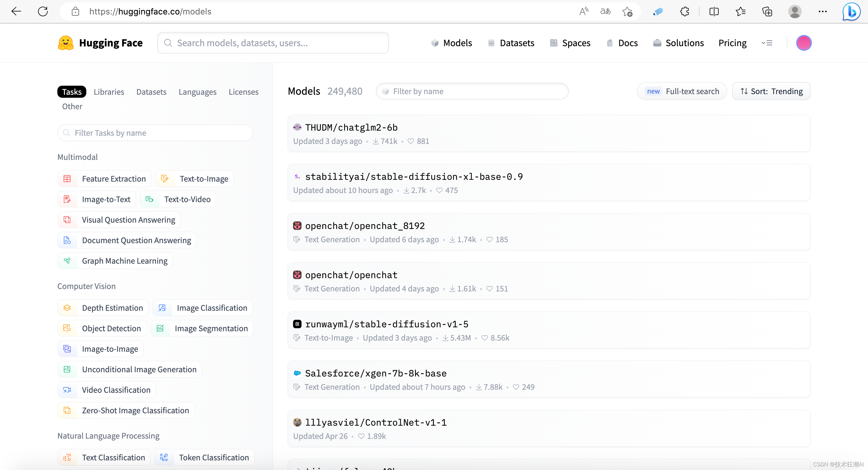
Task: Click the Bing Copilot sidebar icon
Action: coord(851,11)
